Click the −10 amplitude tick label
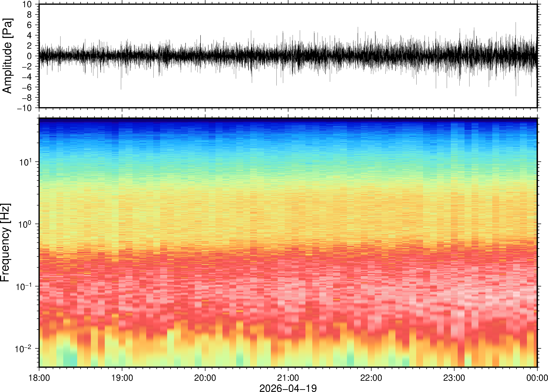This screenshot has height=392, width=548. 24,108
